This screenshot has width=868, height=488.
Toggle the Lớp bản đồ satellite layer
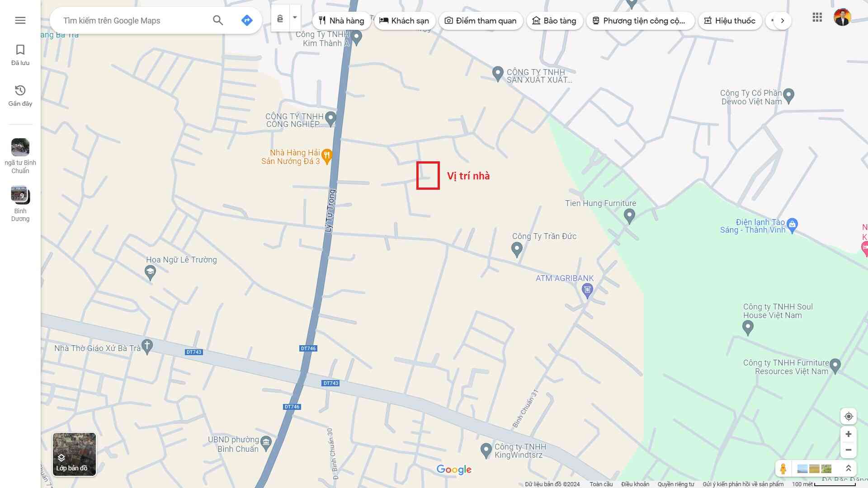click(74, 454)
